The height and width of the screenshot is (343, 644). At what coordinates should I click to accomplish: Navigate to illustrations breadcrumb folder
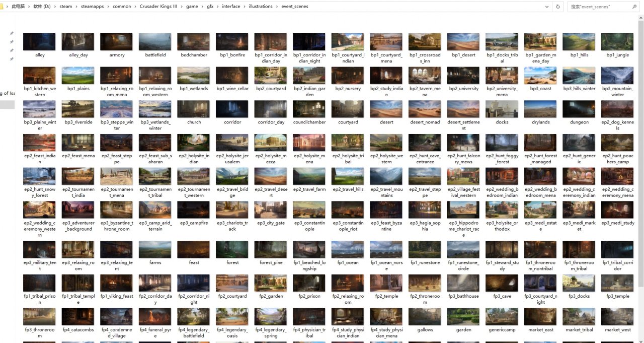coord(260,7)
